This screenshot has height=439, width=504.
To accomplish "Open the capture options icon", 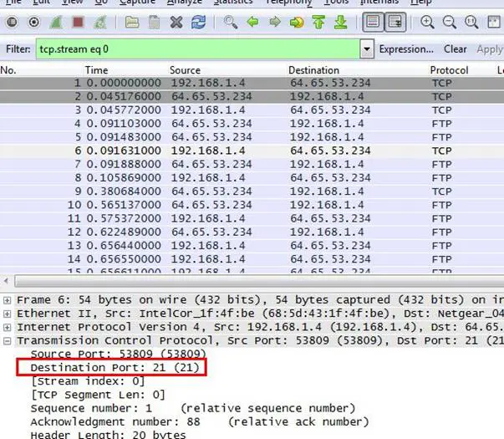I will pyautogui.click(x=33, y=22).
